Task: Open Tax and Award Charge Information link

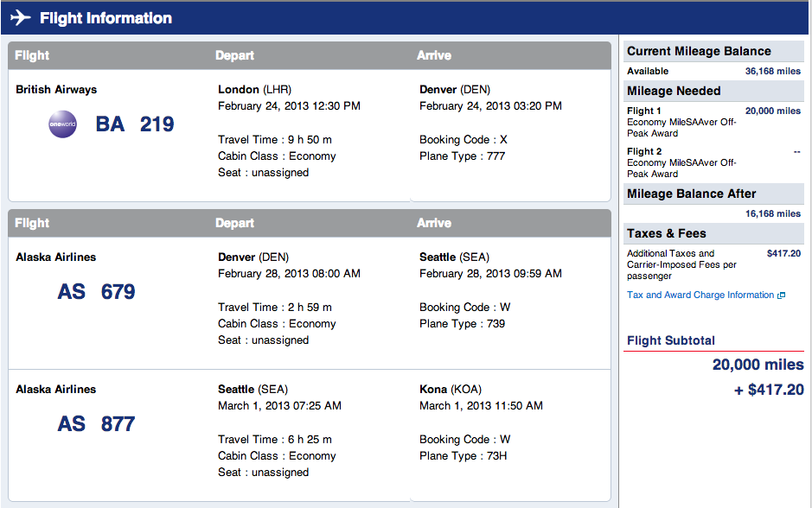Action: pos(700,295)
